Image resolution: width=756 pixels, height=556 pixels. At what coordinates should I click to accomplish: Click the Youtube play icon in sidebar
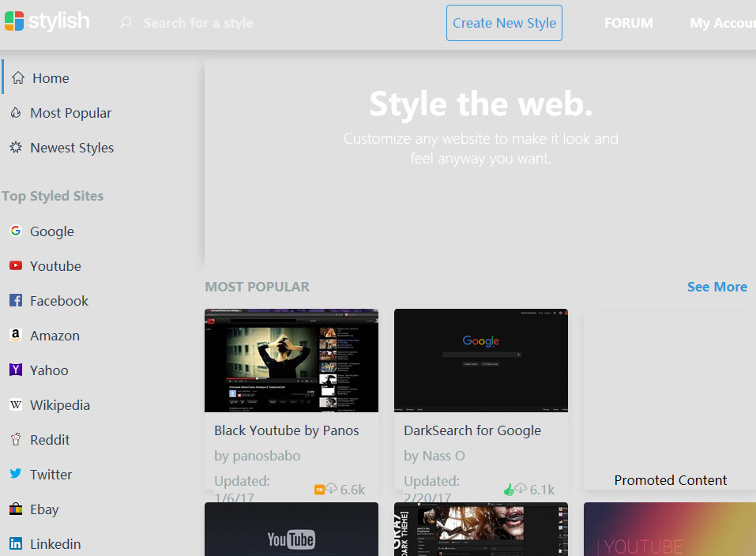click(16, 265)
